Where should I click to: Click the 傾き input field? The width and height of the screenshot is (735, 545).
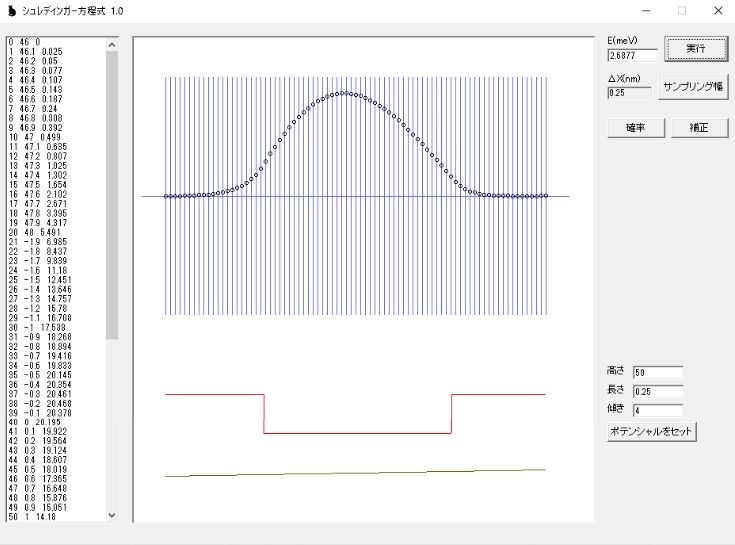[x=657, y=410]
